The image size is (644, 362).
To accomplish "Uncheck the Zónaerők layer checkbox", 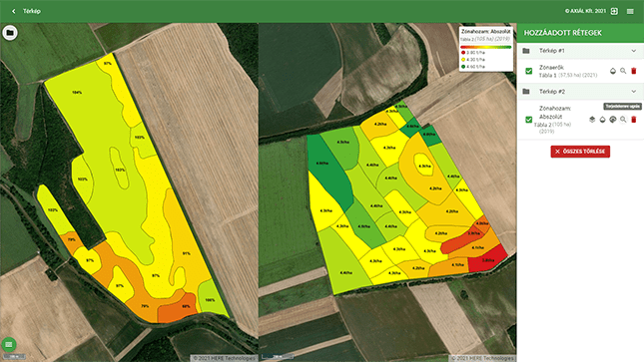I will [x=529, y=71].
